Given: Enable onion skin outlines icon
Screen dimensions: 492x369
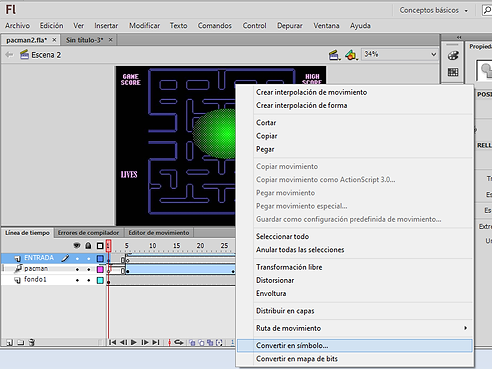Looking at the screenshot, I should click(x=201, y=342).
